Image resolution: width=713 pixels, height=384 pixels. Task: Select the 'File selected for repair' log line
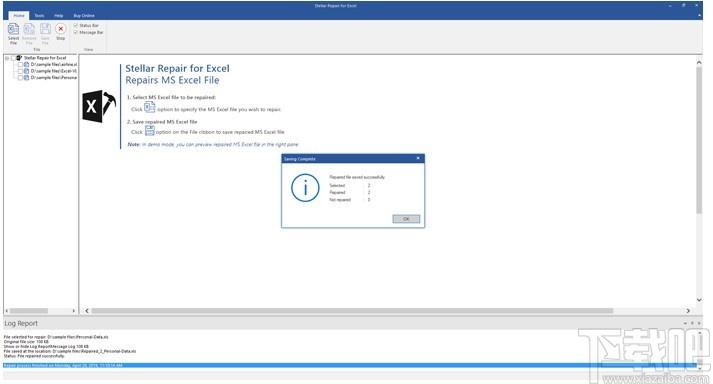coord(56,337)
